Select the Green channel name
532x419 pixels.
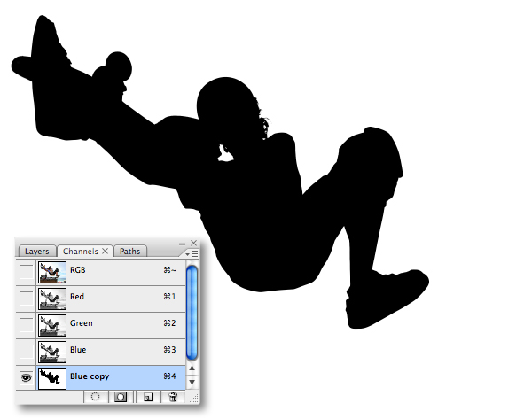pos(81,322)
